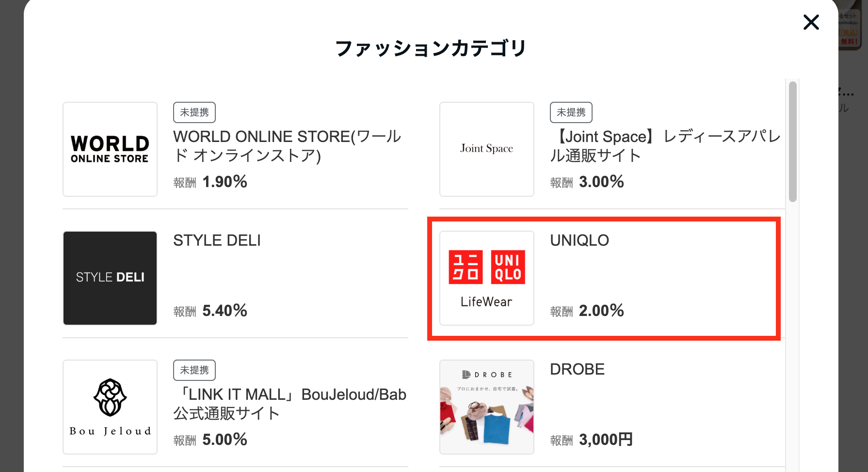Open Joint Space ladies apparel link

665,146
